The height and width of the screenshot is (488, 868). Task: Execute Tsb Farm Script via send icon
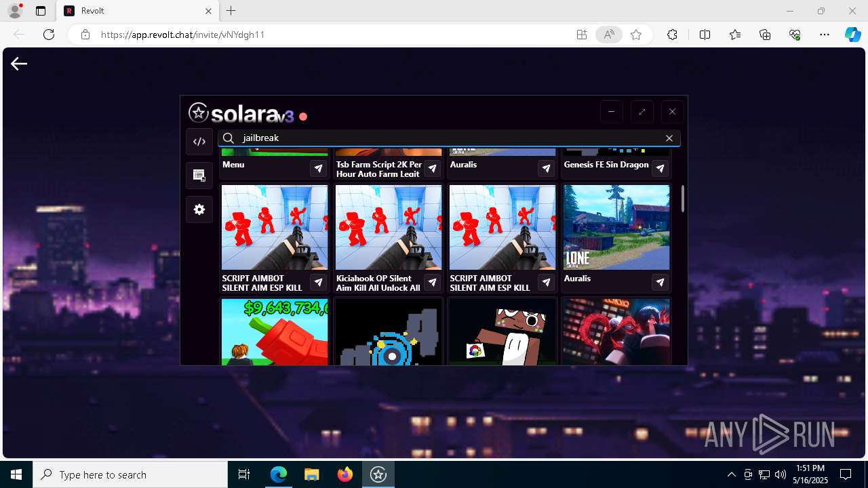click(x=433, y=168)
